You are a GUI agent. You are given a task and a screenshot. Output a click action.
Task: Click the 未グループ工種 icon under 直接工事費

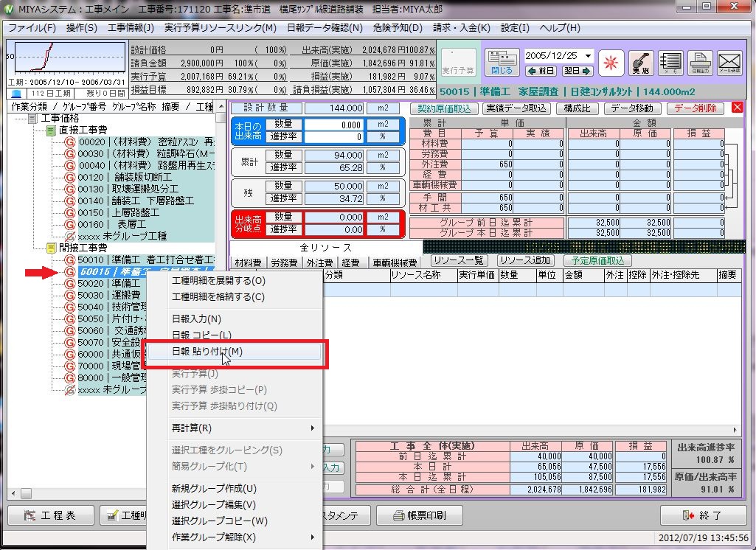point(70,236)
